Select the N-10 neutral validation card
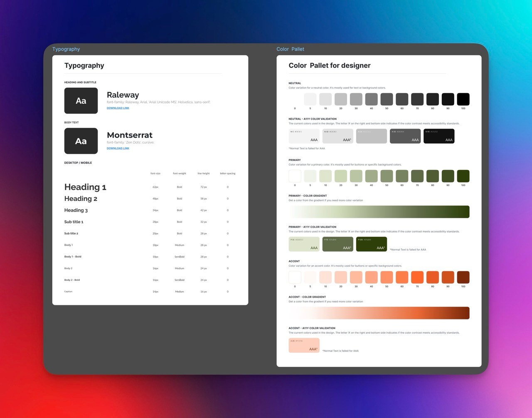 pyautogui.click(x=338, y=136)
